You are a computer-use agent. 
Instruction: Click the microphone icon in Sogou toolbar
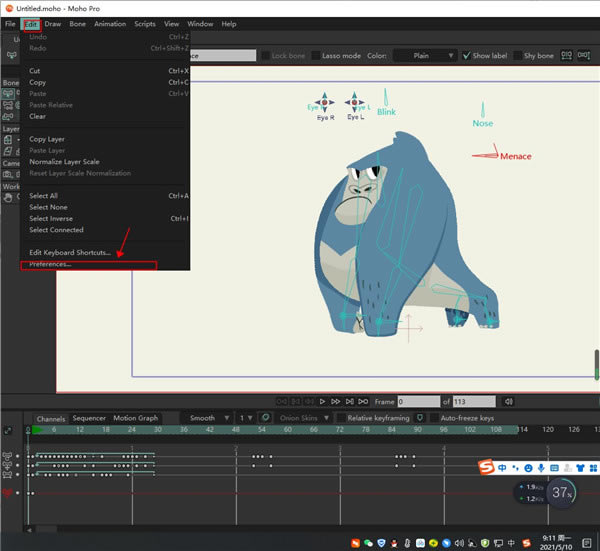[542, 468]
